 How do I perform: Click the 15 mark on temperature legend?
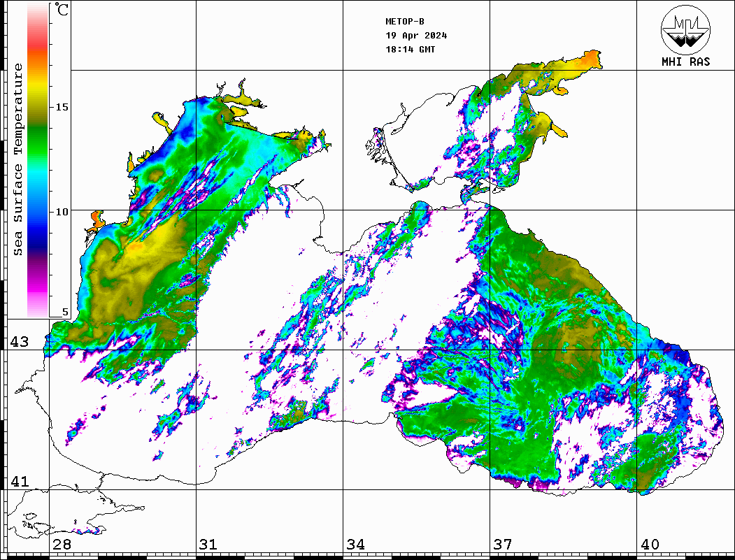tap(62, 107)
